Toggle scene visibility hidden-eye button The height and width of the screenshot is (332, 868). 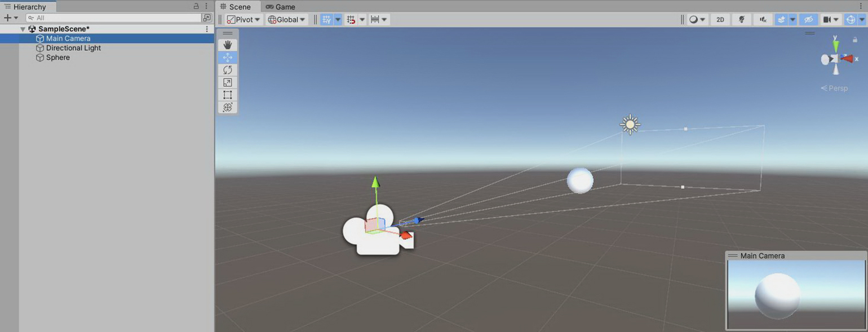(x=808, y=20)
